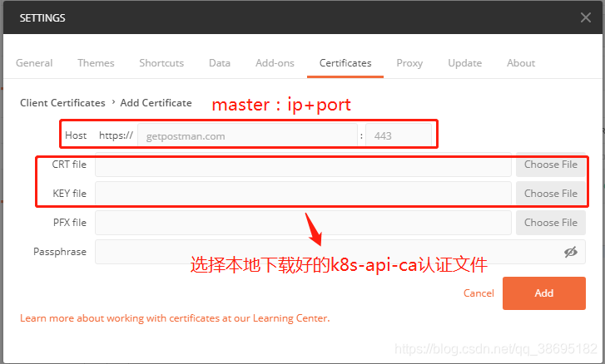The image size is (605, 364).
Task: Go to the Data tab
Action: pos(220,63)
